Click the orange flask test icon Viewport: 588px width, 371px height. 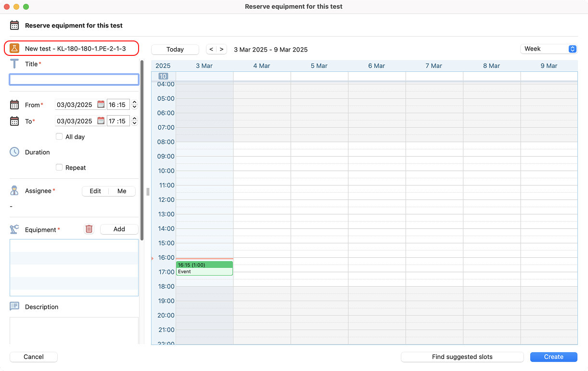tap(14, 48)
